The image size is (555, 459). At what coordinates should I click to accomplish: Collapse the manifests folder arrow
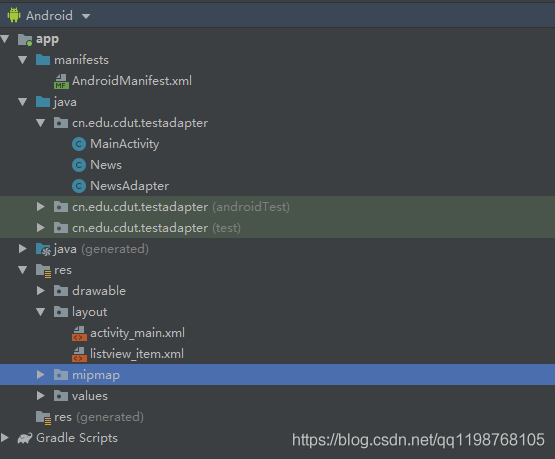(23, 60)
